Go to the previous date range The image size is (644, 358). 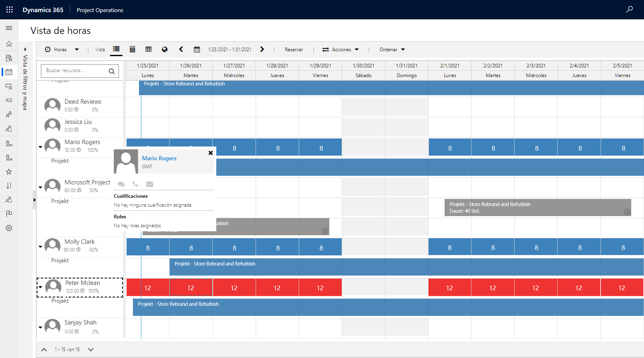(181, 49)
